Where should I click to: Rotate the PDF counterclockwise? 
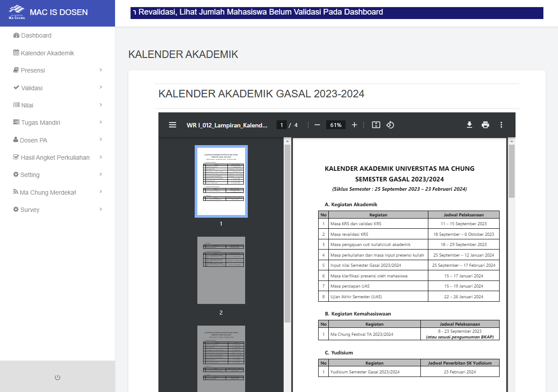[390, 125]
